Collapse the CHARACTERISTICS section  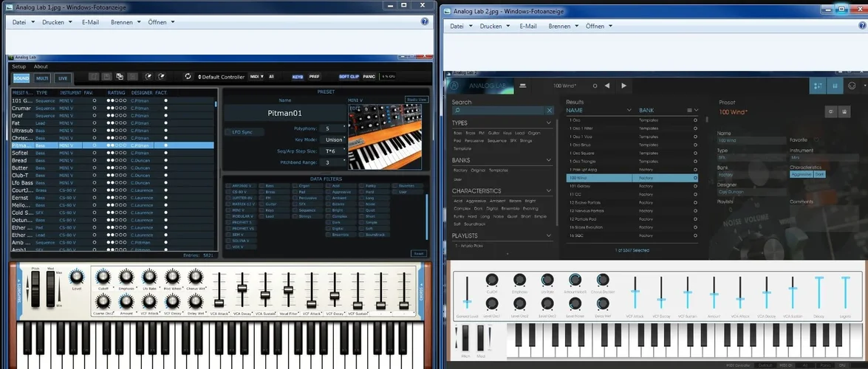click(x=549, y=191)
